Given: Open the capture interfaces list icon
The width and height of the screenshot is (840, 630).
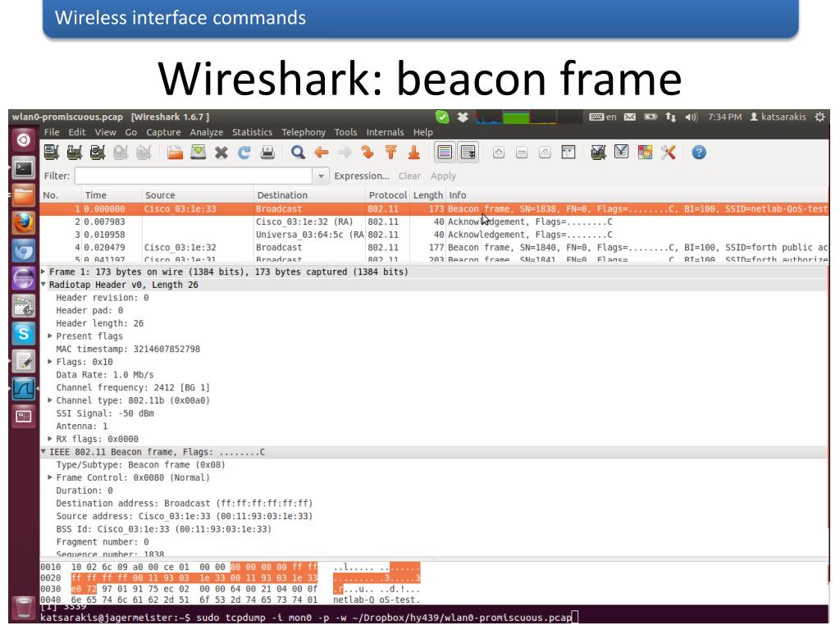Looking at the screenshot, I should point(52,153).
